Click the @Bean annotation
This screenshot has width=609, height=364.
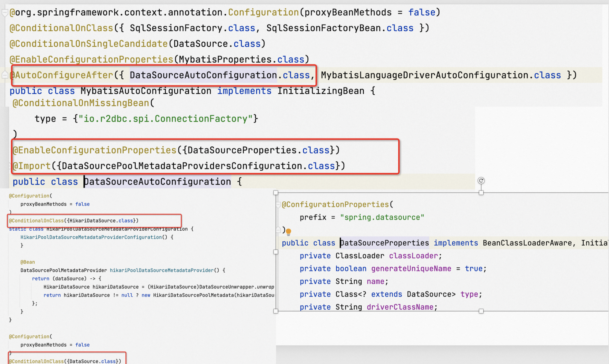pos(28,262)
